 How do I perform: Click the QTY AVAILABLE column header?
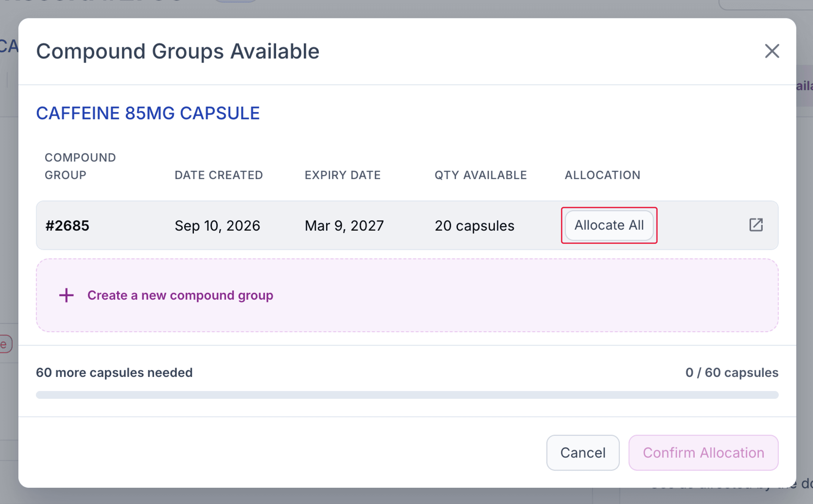tap(481, 175)
